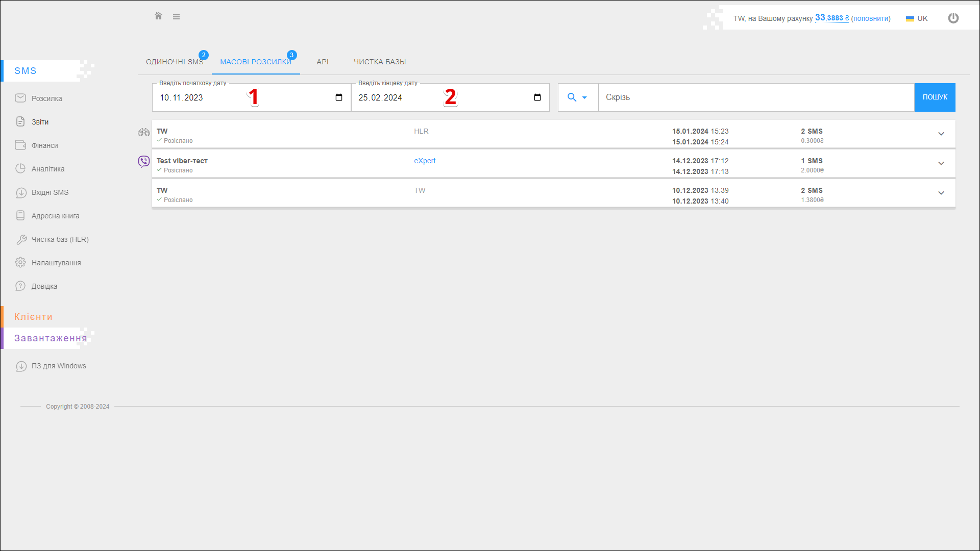Open Розсилка from sidebar
980x551 pixels.
(46, 98)
